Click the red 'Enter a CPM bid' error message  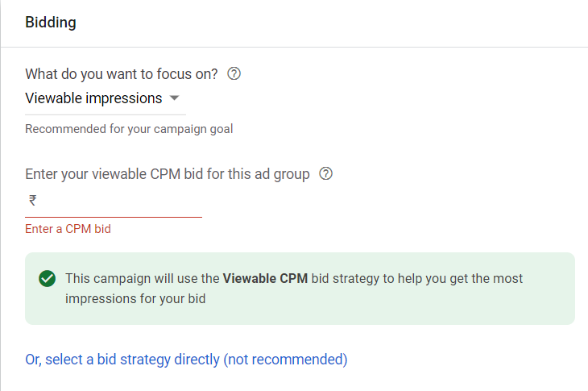point(68,229)
